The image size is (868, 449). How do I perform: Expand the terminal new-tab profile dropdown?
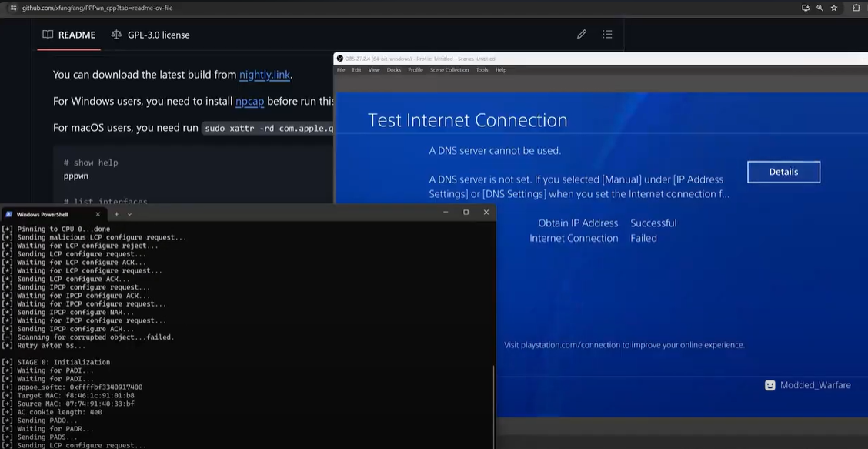coord(129,213)
